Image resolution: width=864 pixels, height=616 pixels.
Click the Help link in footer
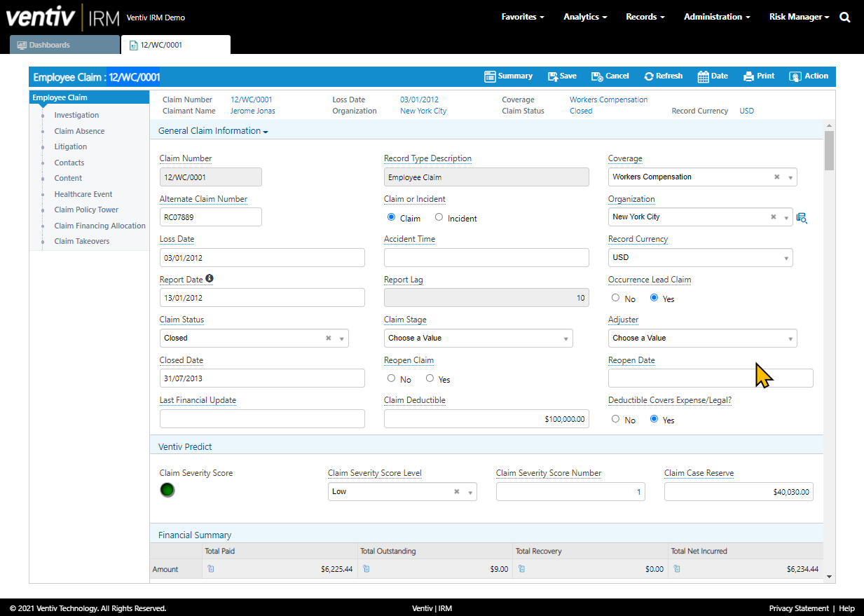click(846, 608)
